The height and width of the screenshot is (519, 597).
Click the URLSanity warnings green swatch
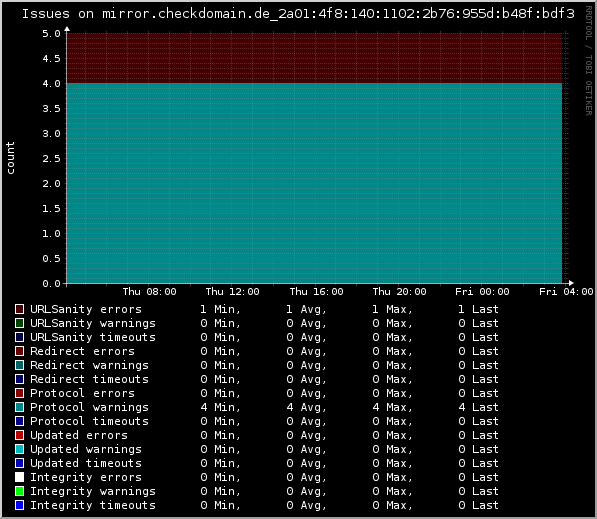point(19,323)
